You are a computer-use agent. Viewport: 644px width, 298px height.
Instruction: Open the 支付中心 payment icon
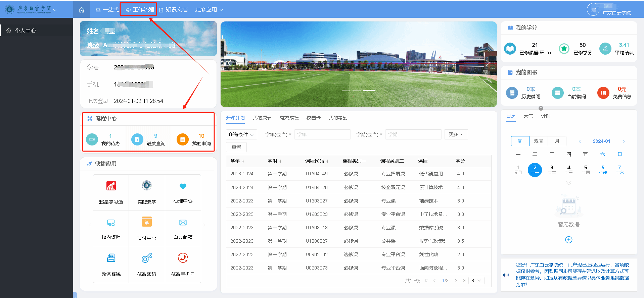[147, 222]
